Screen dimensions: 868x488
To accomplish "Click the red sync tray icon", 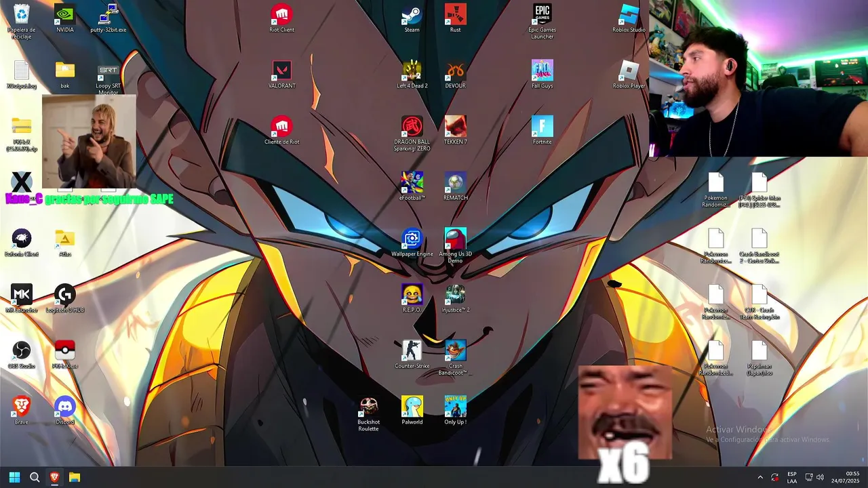I will coord(774,478).
